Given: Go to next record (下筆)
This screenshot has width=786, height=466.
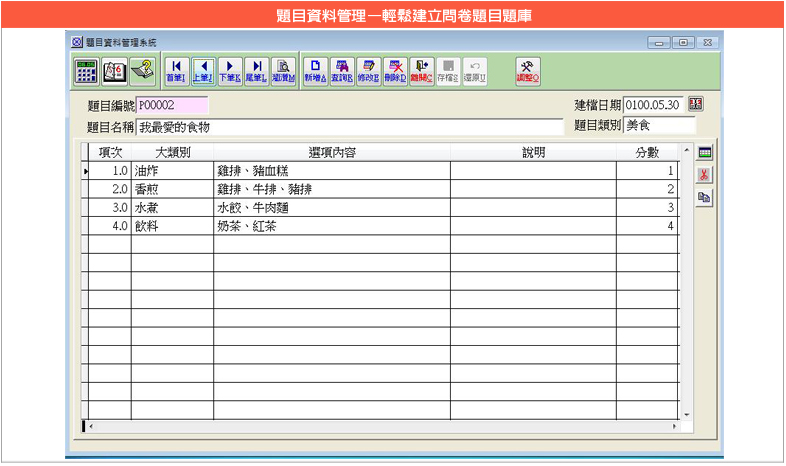Looking at the screenshot, I should coord(230,71).
